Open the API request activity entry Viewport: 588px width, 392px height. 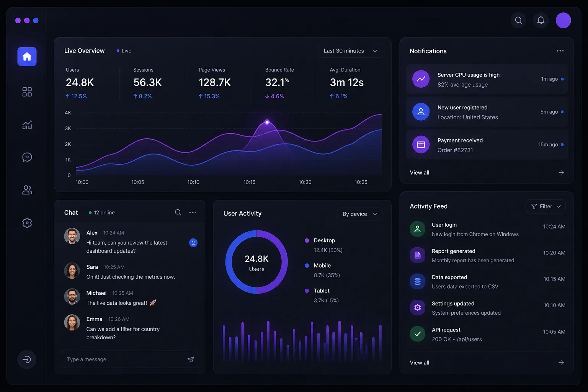[x=487, y=334]
